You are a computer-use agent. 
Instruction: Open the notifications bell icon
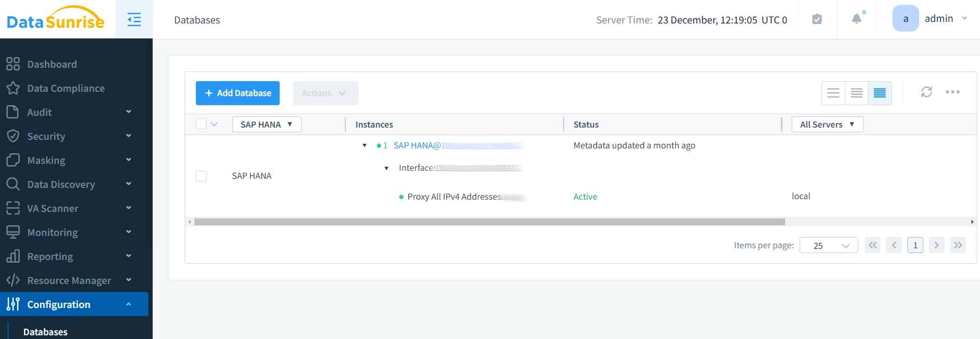tap(857, 19)
